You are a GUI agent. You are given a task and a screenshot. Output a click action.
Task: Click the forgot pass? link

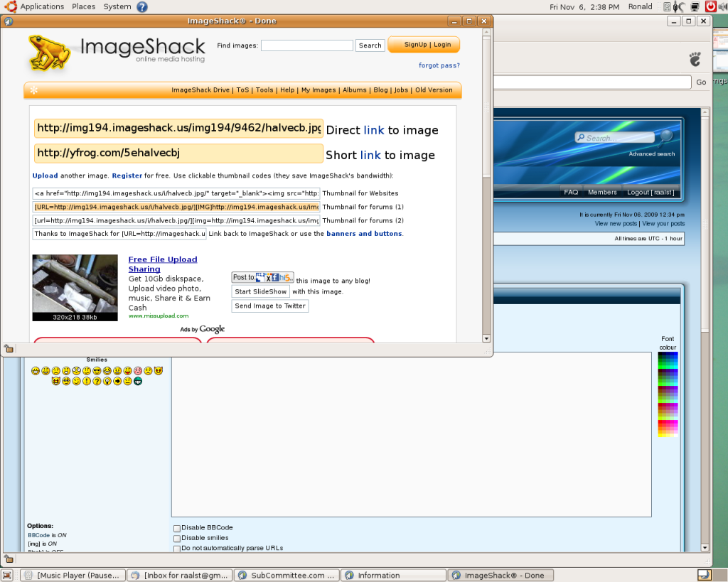(439, 65)
